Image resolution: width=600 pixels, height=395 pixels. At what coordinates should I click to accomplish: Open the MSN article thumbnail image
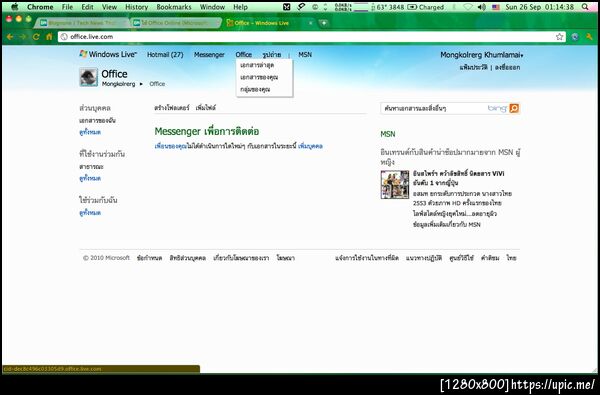click(395, 184)
